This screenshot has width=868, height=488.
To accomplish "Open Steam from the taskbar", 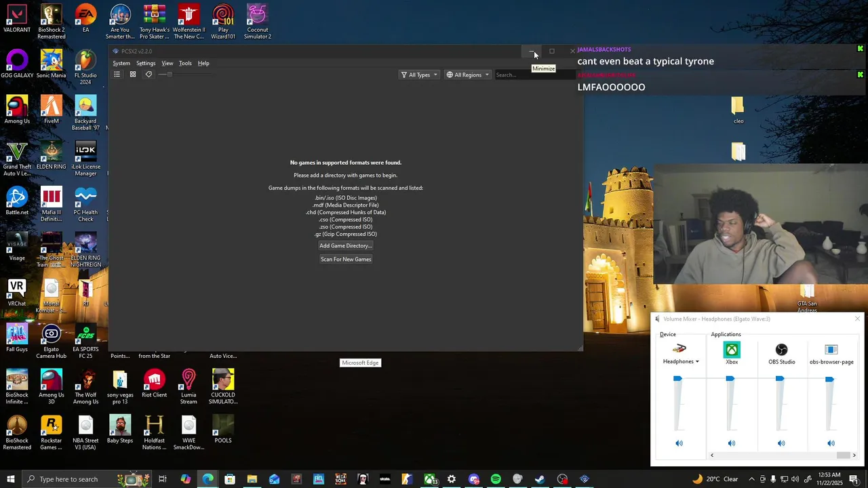I will pos(540,479).
